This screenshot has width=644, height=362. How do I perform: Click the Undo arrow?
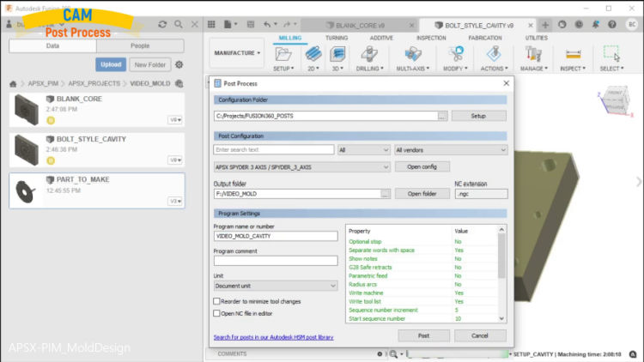pyautogui.click(x=267, y=25)
